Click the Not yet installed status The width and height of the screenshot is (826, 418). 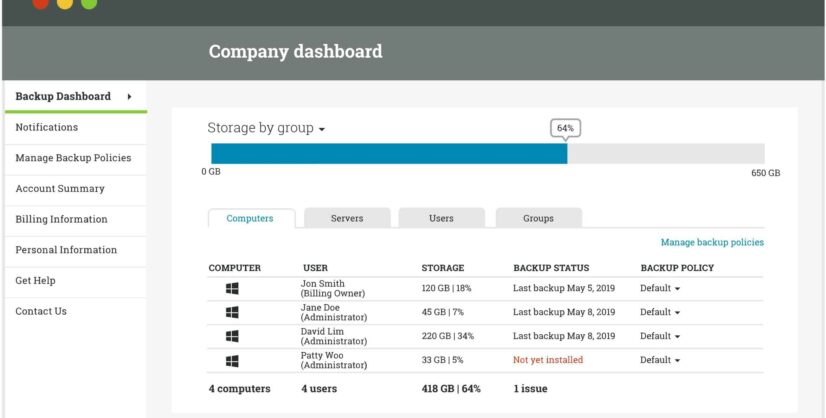point(547,360)
